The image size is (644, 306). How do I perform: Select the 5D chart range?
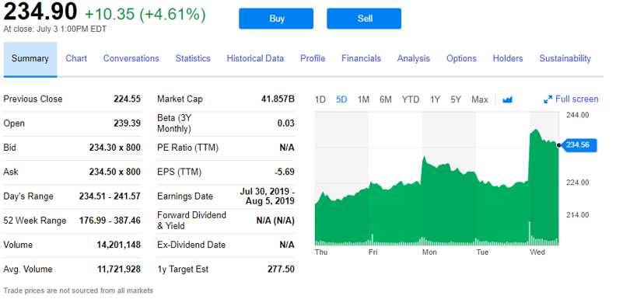(x=341, y=99)
